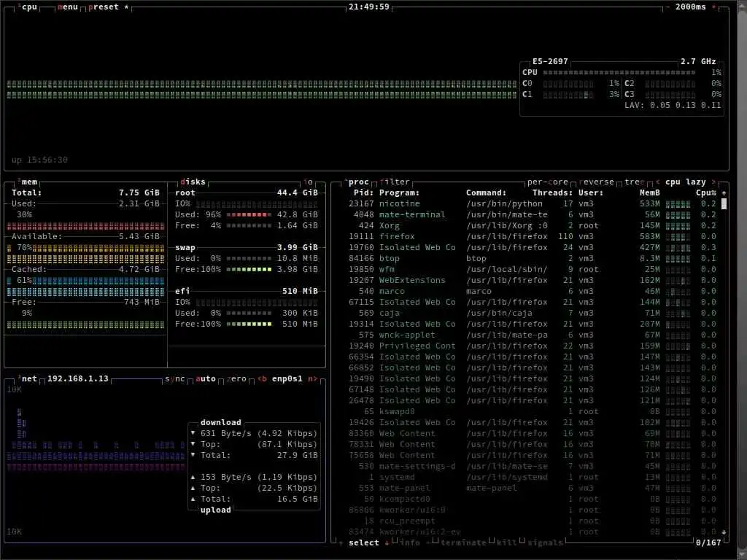Click the net IP address 192.168.1.13
Screen dimensions: 747x560
(78, 379)
